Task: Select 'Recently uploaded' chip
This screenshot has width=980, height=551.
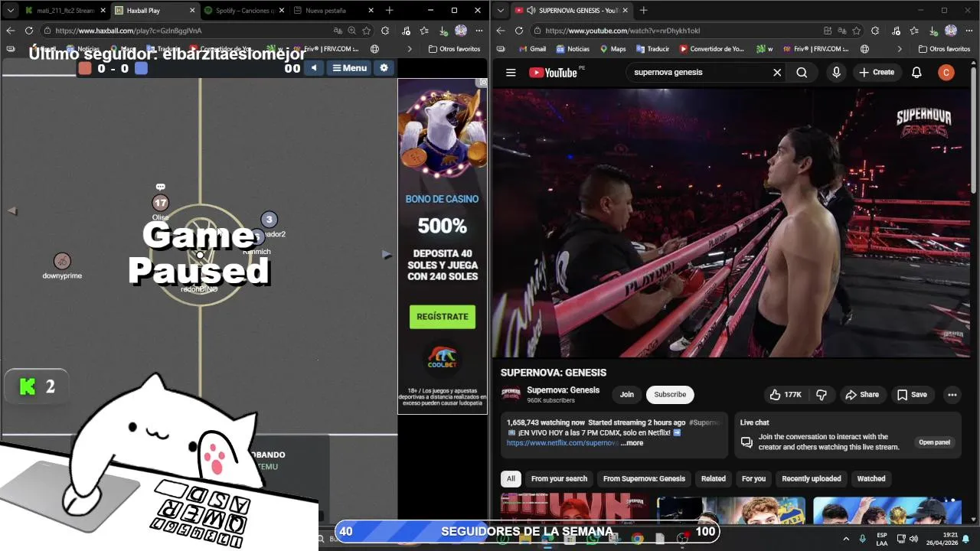Action: [812, 479]
